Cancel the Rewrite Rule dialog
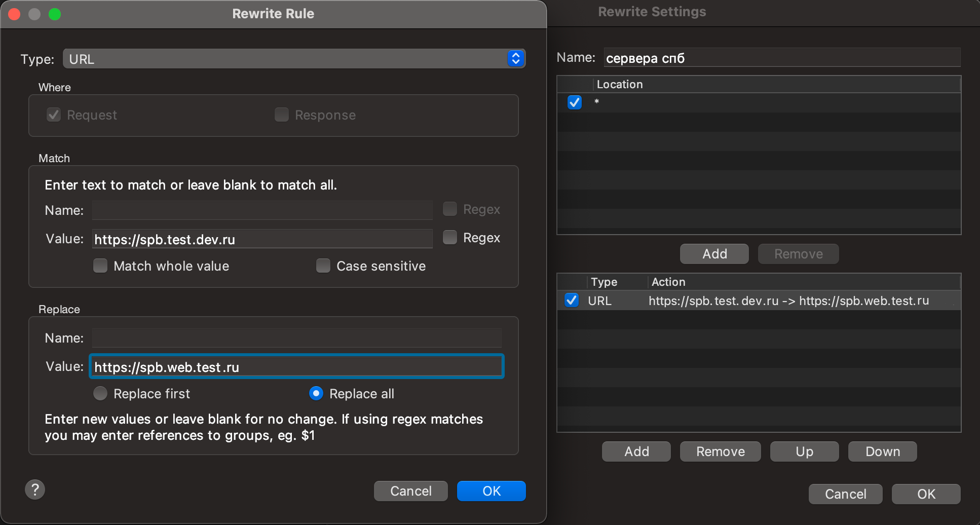980x525 pixels. coord(411,491)
